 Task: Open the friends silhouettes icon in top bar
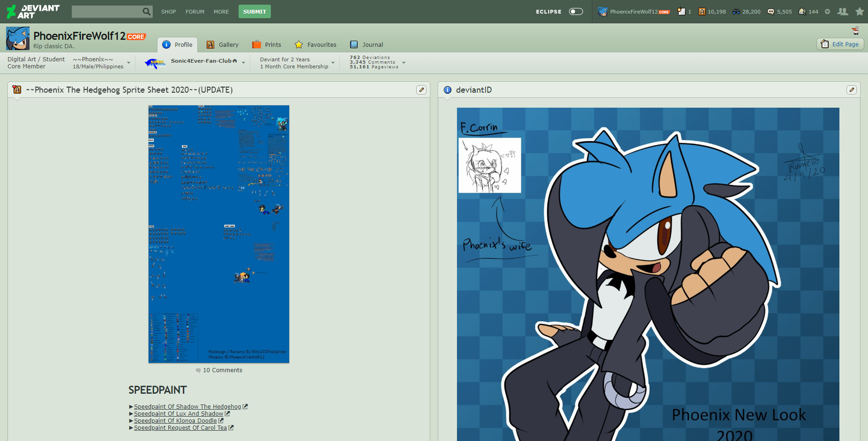843,12
